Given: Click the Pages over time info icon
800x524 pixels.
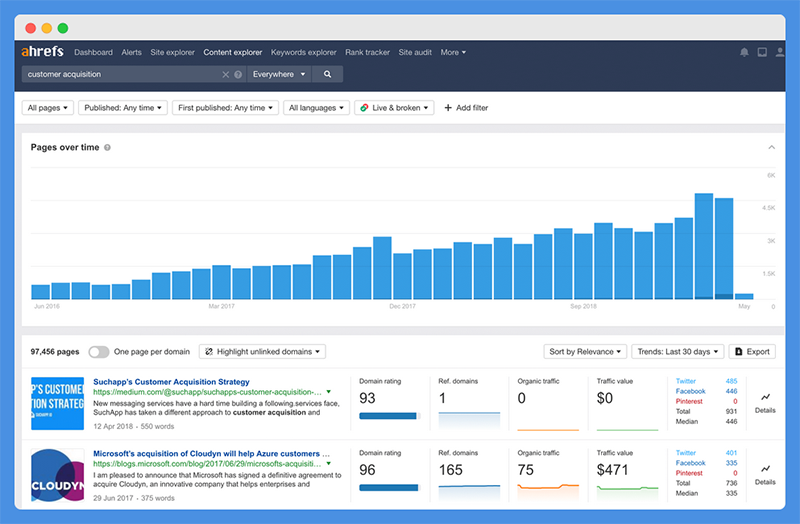Looking at the screenshot, I should (107, 147).
